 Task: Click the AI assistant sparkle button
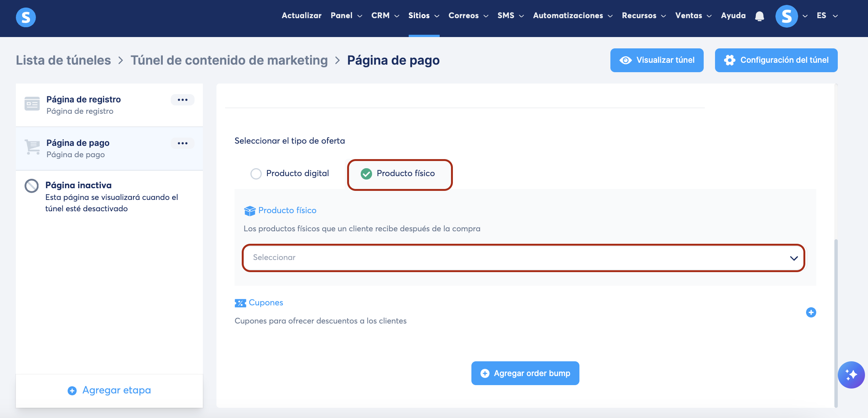(851, 375)
